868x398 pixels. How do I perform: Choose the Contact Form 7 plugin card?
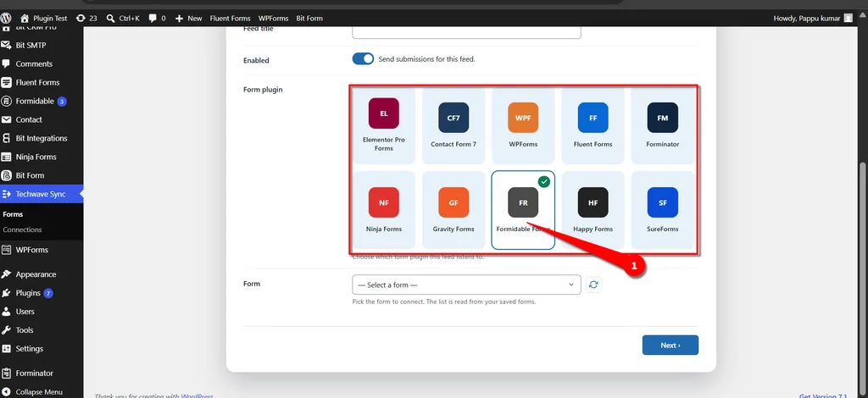453,126
